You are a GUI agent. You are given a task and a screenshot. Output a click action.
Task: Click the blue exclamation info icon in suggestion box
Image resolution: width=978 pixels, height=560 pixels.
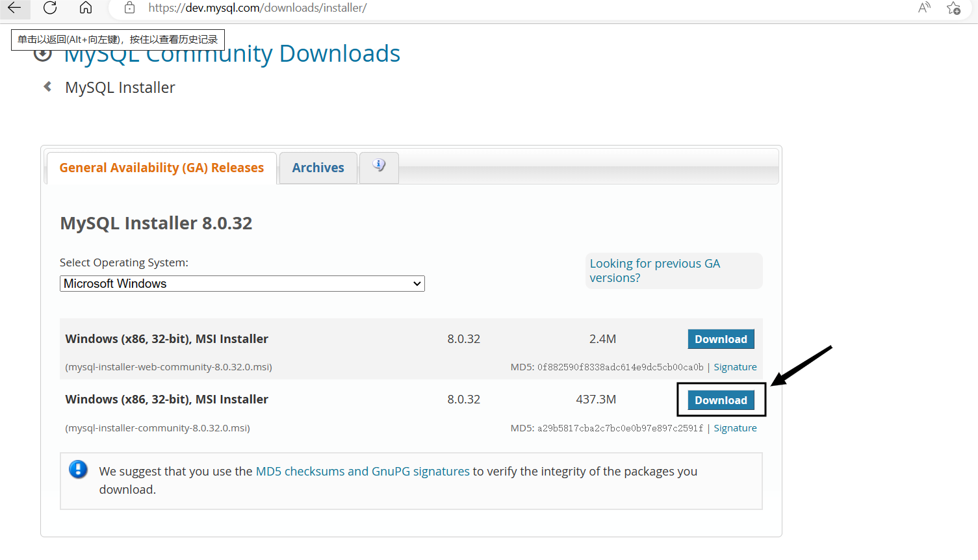point(78,469)
